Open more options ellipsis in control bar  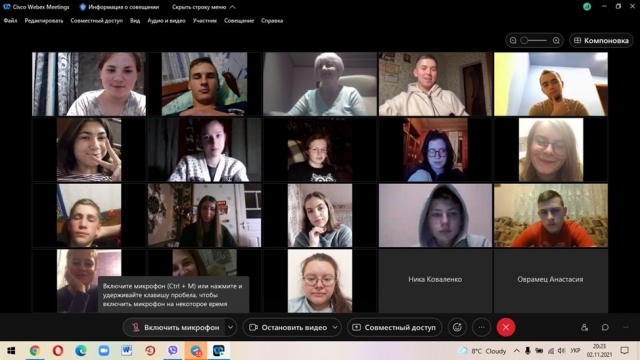tap(482, 327)
